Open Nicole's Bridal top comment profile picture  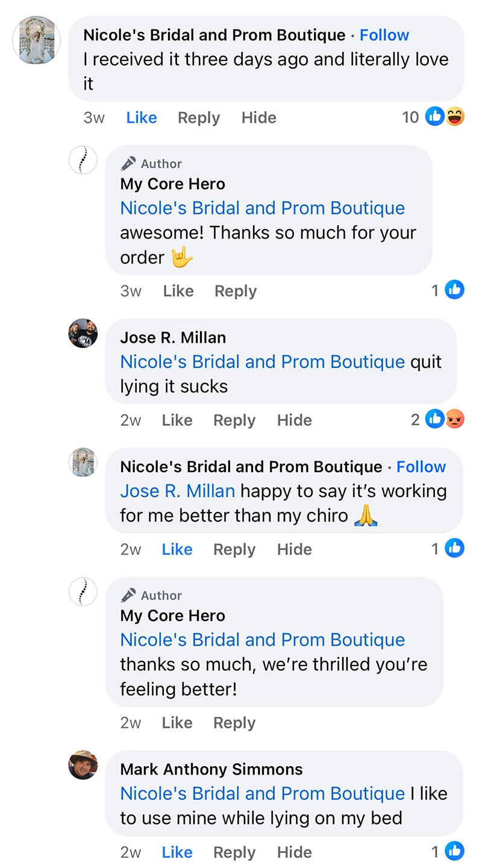point(37,40)
